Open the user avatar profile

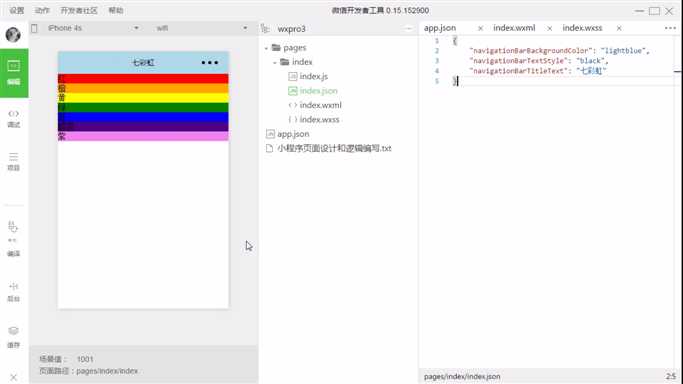coord(13,34)
